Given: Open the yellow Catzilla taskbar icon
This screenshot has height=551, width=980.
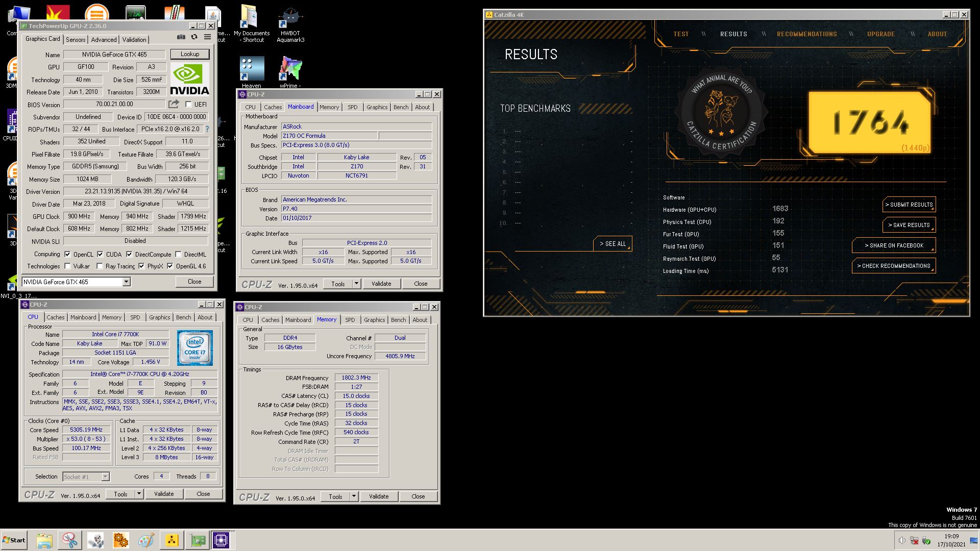Looking at the screenshot, I should click(171, 540).
